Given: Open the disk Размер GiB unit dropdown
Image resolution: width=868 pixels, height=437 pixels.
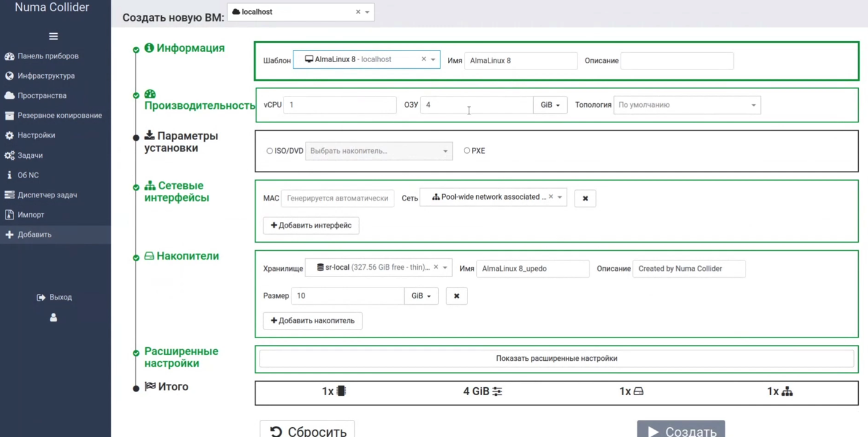Looking at the screenshot, I should coord(421,296).
